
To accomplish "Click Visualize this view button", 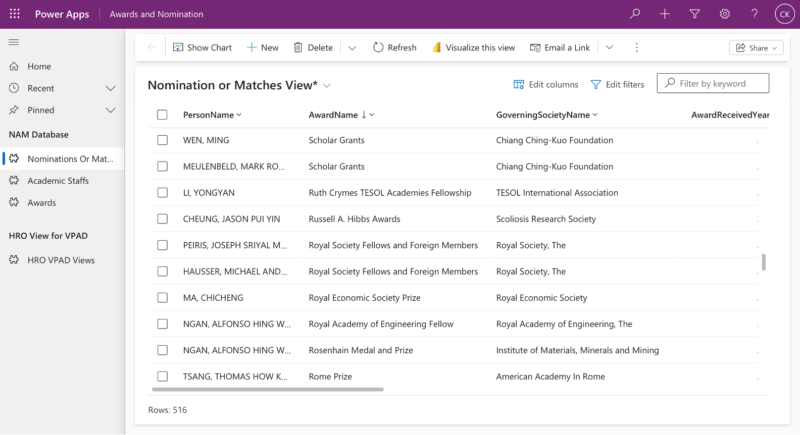I will tap(473, 47).
